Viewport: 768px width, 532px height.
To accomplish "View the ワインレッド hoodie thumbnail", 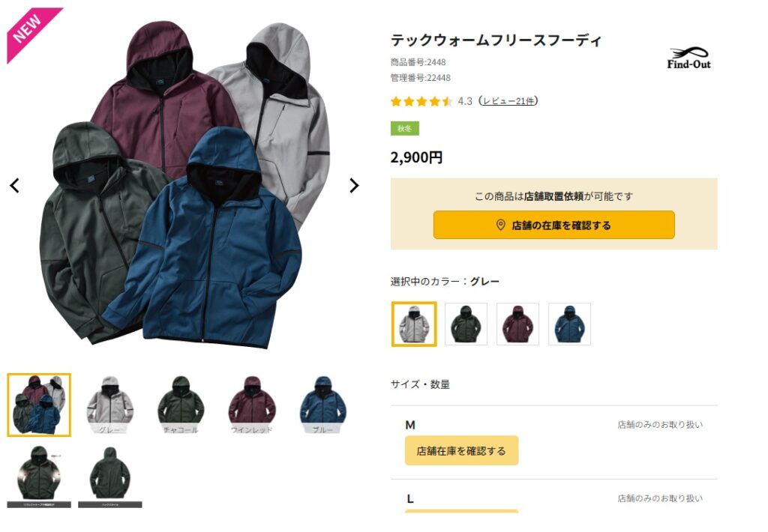I will [x=252, y=405].
